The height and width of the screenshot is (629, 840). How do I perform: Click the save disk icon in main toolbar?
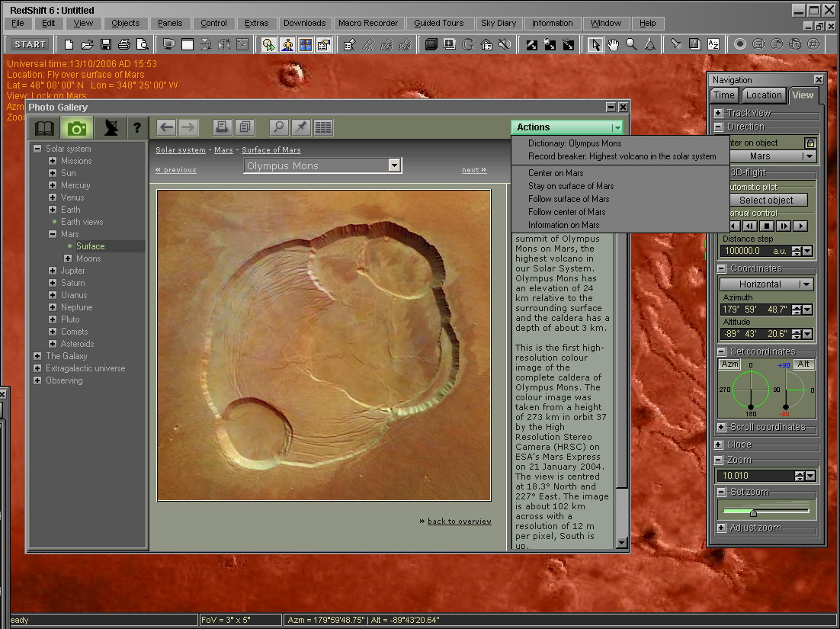(x=106, y=44)
